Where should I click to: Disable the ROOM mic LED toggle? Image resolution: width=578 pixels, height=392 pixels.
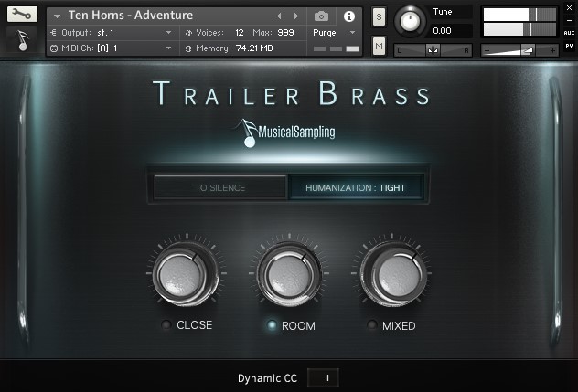pos(272,325)
